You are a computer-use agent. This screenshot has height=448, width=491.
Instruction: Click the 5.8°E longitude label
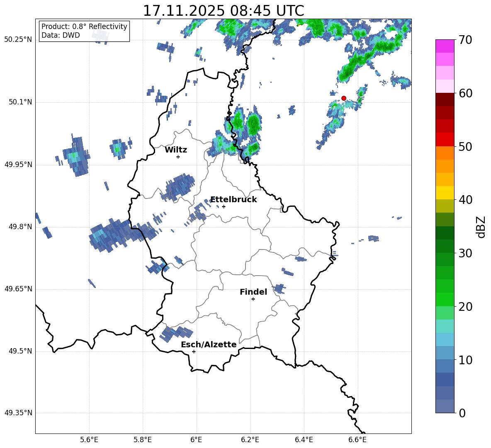(143, 440)
